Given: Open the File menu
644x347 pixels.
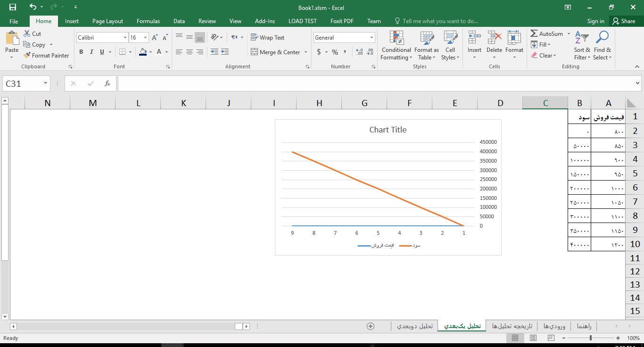Looking at the screenshot, I should click(x=14, y=21).
